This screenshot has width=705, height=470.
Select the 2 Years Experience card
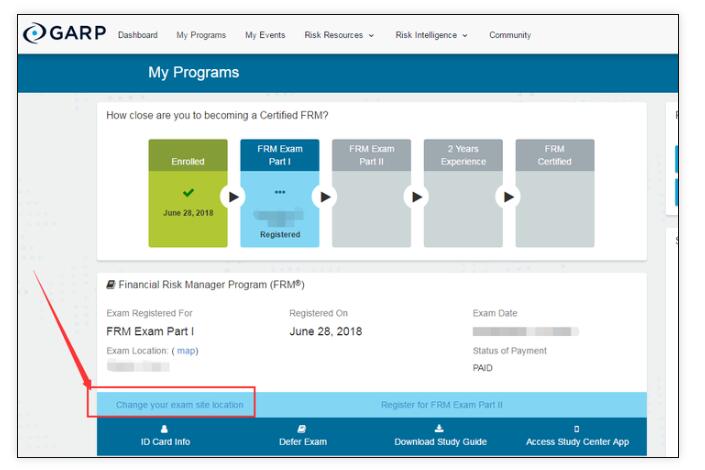[463, 193]
